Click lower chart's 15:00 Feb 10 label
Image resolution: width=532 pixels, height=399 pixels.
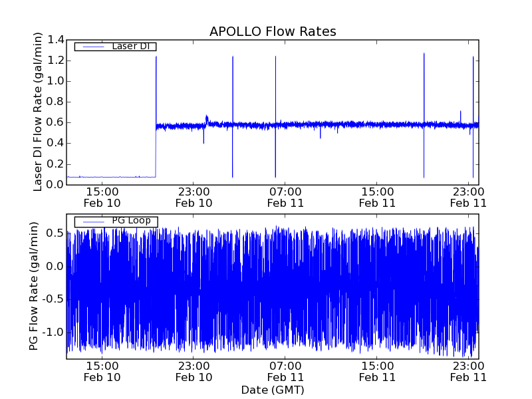click(x=102, y=372)
